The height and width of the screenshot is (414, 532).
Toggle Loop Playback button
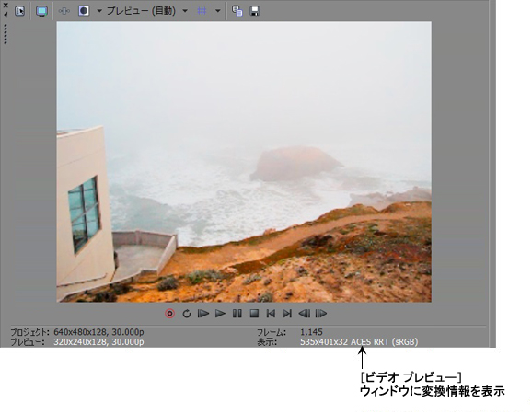(x=186, y=314)
